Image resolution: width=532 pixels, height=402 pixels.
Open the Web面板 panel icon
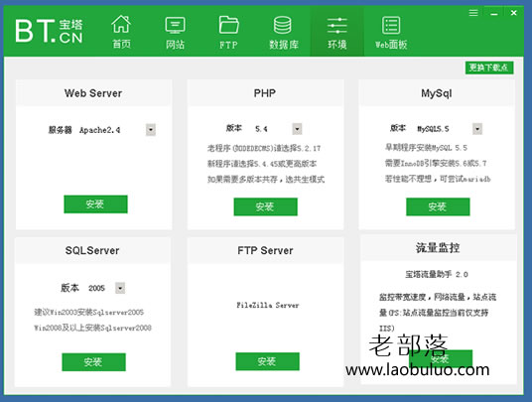click(x=391, y=25)
